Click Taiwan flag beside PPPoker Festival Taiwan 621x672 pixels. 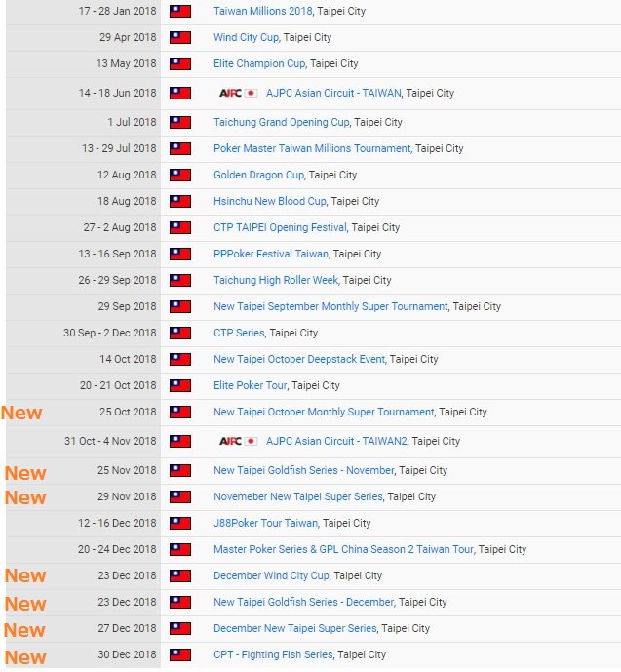(x=180, y=255)
